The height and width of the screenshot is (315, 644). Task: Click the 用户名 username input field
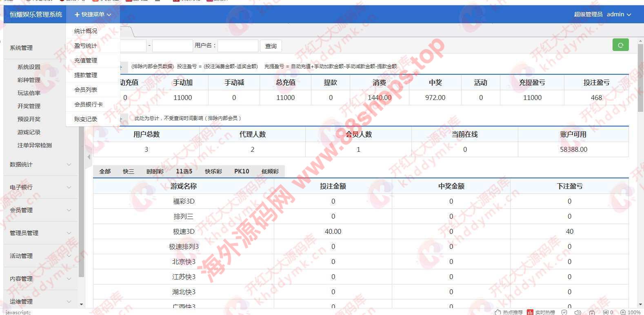[x=238, y=46]
